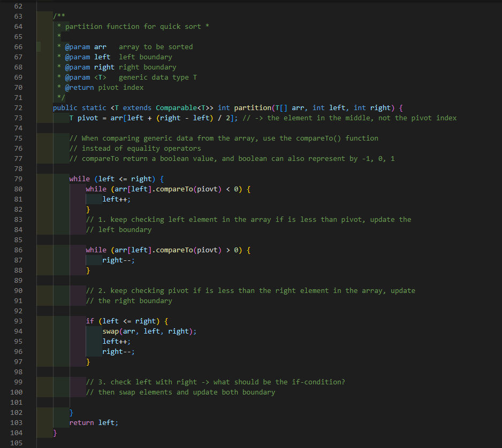The image size is (502, 448).
Task: Click the @return pivot index comment
Action: tap(105, 87)
